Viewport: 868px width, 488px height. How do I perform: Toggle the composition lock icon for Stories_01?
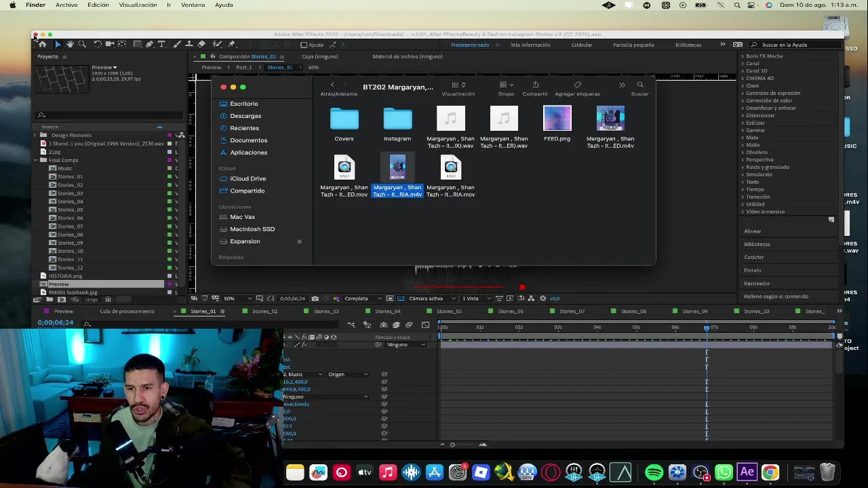tap(212, 56)
